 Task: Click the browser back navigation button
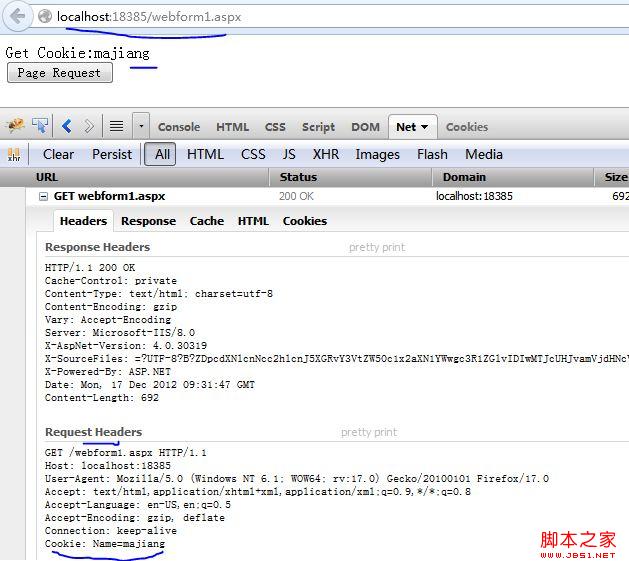(x=17, y=16)
